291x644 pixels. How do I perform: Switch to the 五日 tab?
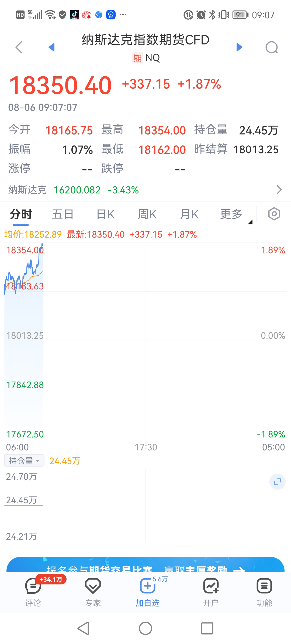[x=63, y=215]
